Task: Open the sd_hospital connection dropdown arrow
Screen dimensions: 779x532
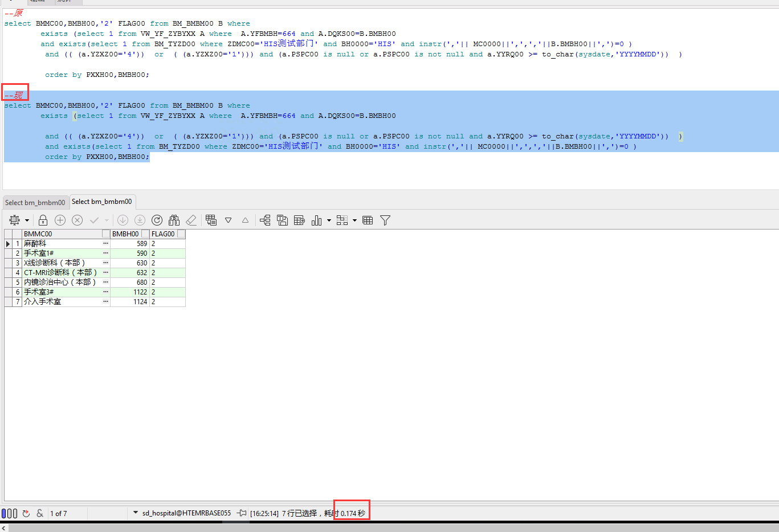Action: pyautogui.click(x=136, y=513)
